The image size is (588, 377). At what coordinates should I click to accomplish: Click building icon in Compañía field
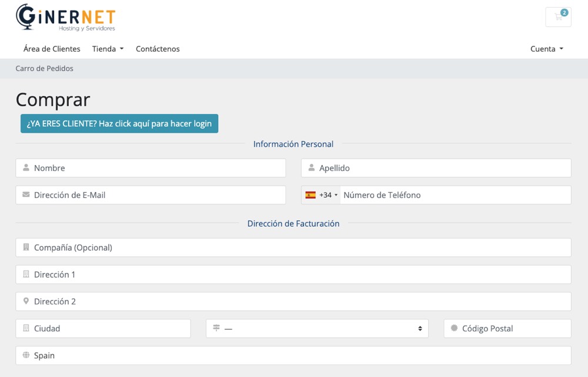[x=26, y=247]
